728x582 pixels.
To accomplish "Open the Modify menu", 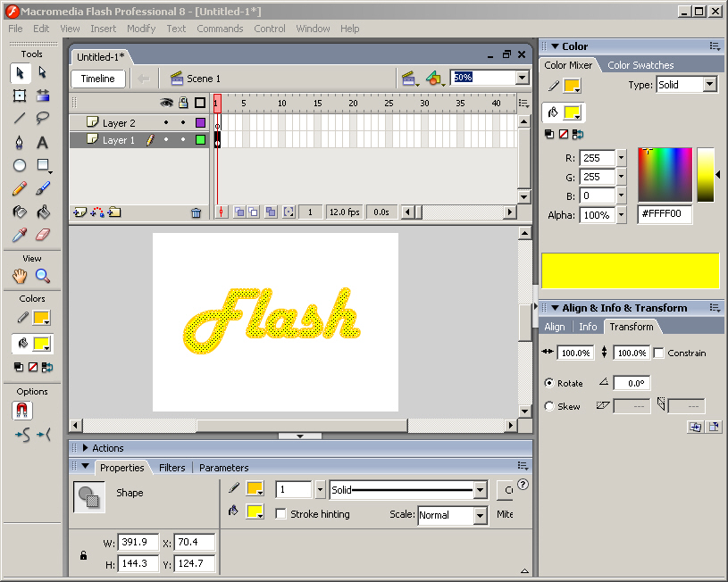I will [141, 28].
